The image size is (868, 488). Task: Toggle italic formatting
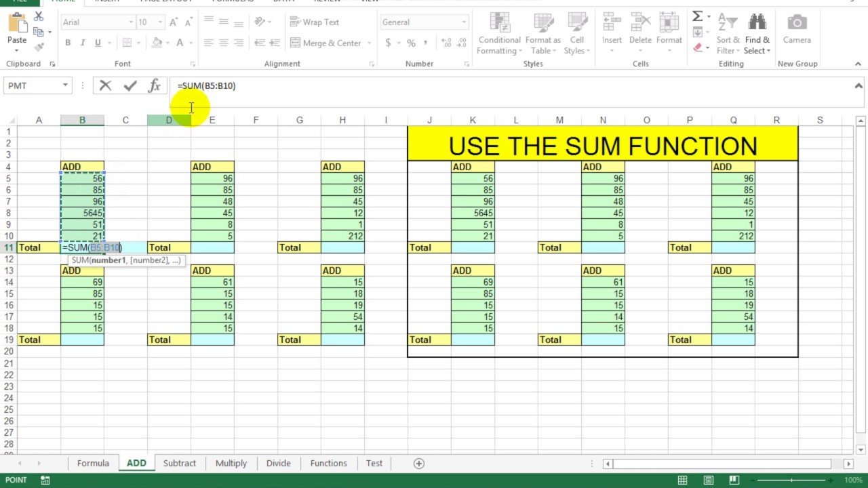tap(83, 43)
